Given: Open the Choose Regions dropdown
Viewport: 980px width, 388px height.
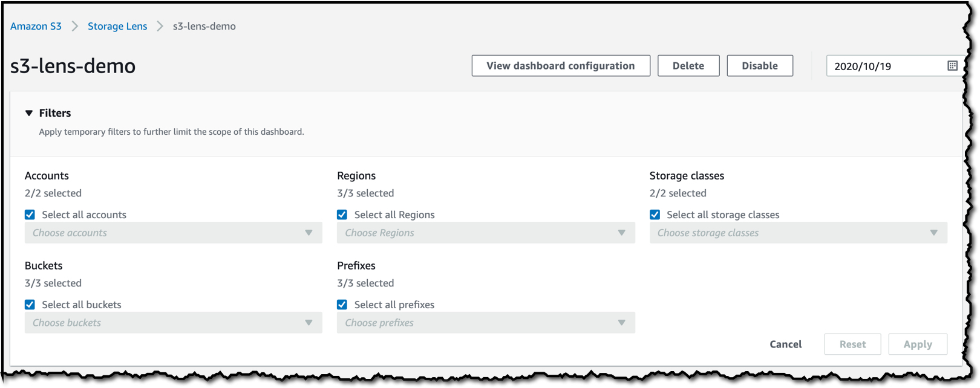Looking at the screenshot, I should (x=486, y=233).
